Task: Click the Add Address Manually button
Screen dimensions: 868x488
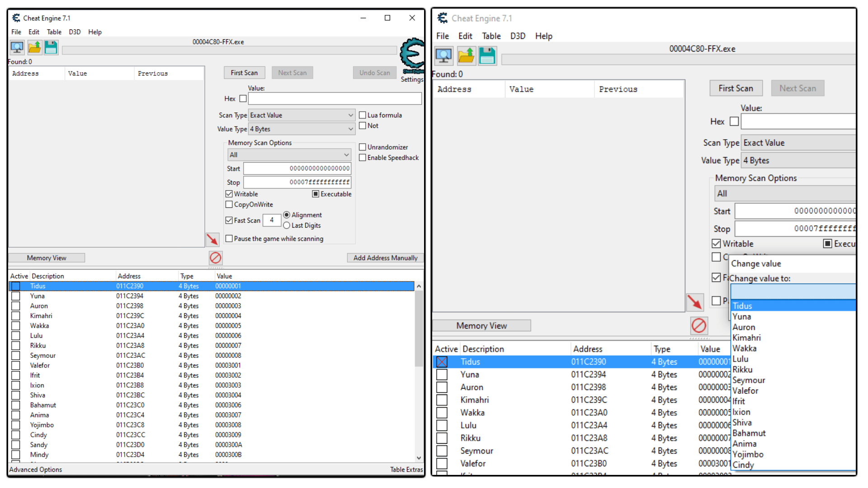Action: tap(385, 258)
